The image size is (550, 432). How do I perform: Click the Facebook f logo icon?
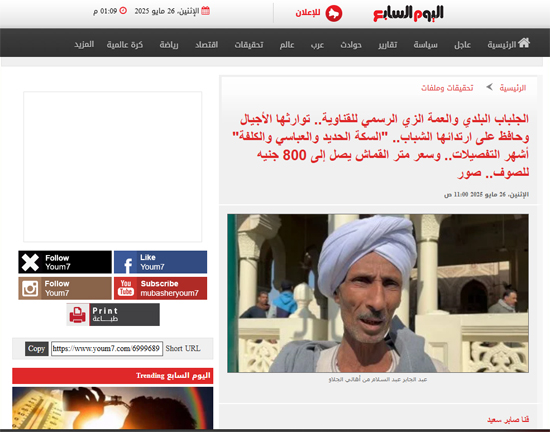coord(128,265)
